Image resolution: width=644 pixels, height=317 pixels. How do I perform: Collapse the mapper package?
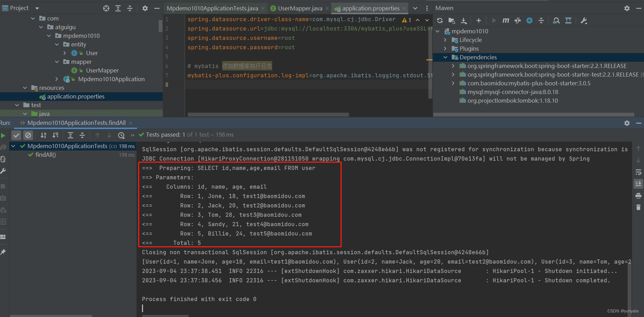[57, 62]
